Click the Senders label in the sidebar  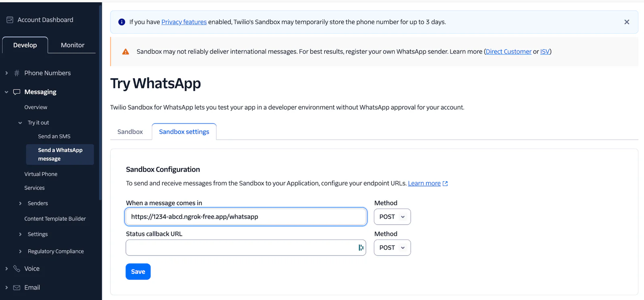pos(38,203)
